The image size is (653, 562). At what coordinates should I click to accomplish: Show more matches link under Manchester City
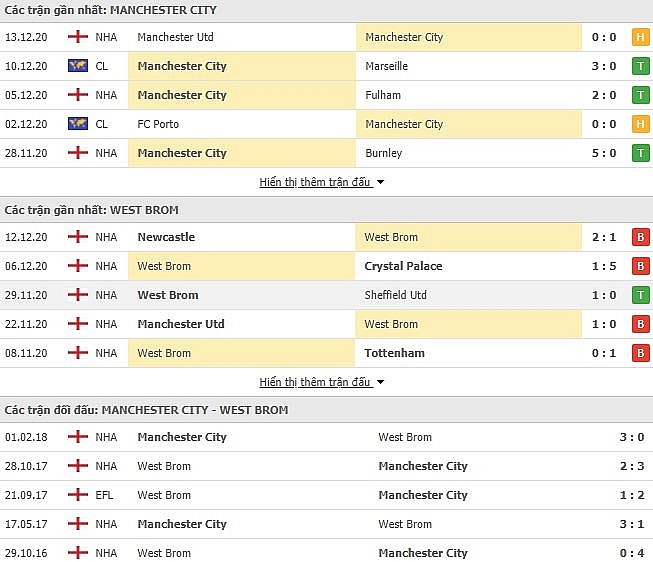[315, 182]
